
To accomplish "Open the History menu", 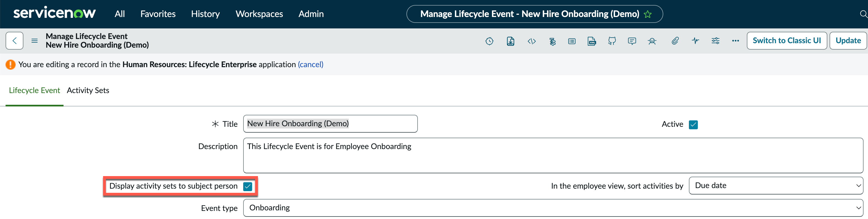I will click(x=205, y=14).
